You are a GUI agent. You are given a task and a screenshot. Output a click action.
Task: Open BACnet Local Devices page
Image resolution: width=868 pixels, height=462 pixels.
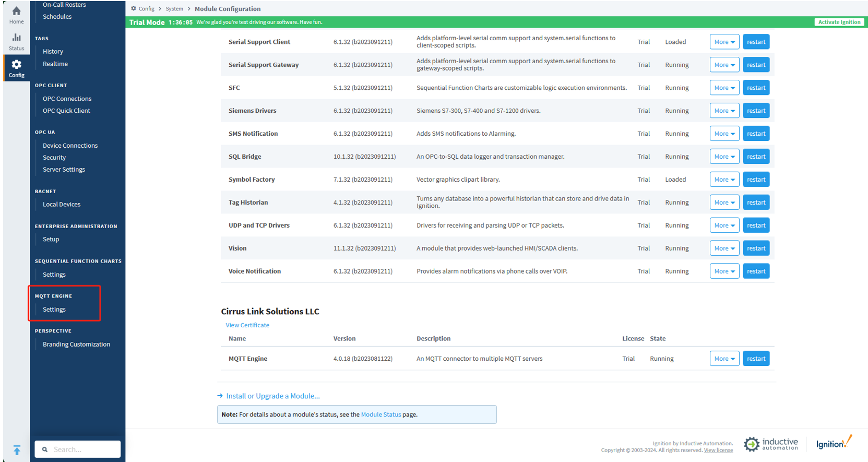[62, 205]
